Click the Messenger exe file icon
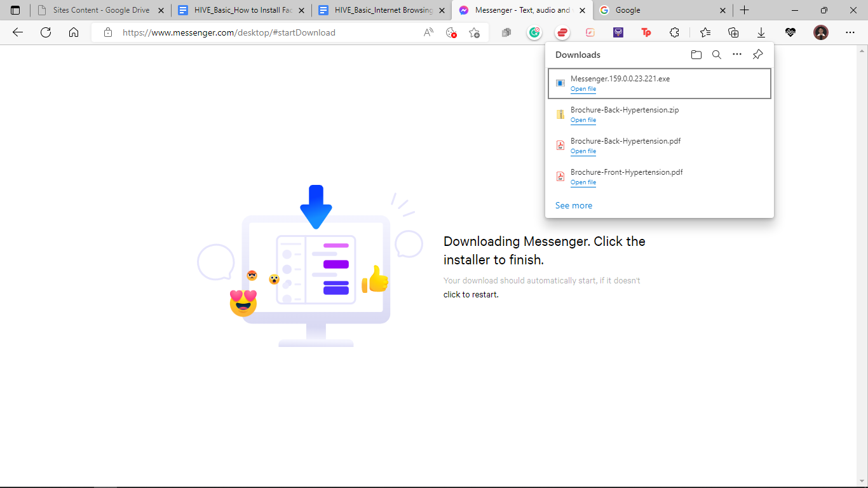 pyautogui.click(x=560, y=83)
